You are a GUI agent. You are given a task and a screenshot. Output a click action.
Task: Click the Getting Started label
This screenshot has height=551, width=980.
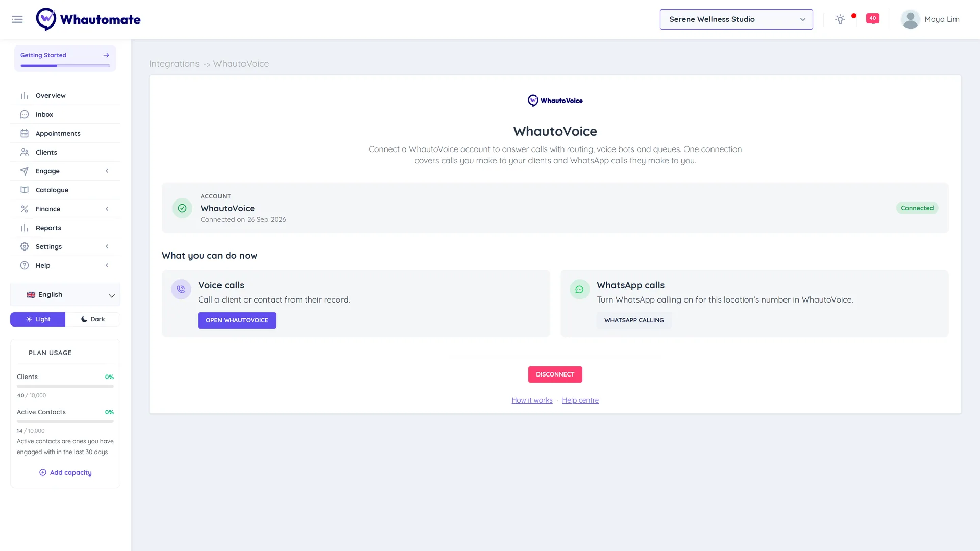pyautogui.click(x=43, y=55)
